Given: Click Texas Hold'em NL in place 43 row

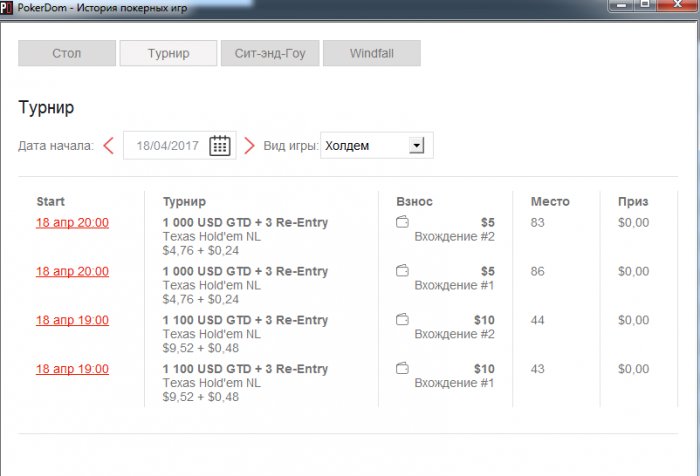Looking at the screenshot, I should coord(212,383).
